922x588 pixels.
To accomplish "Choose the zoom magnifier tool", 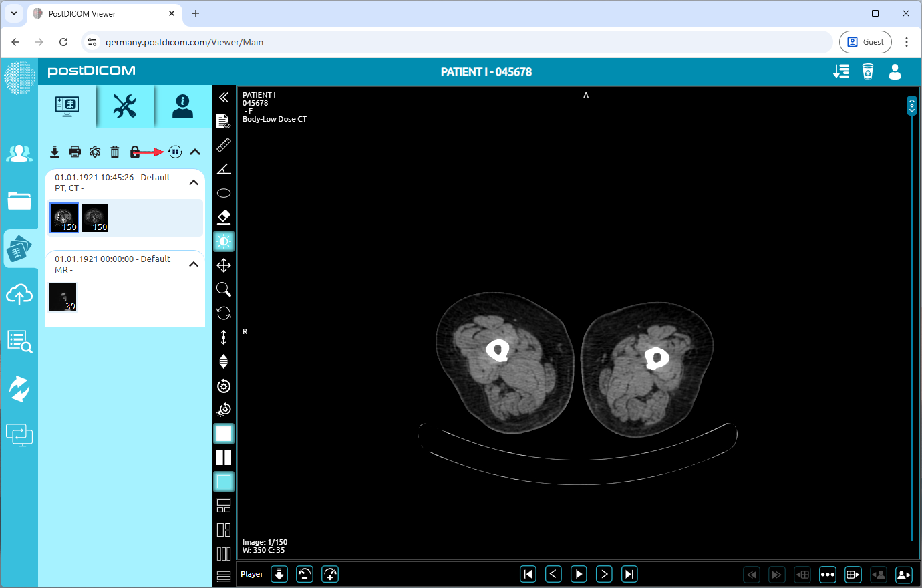I will point(224,289).
